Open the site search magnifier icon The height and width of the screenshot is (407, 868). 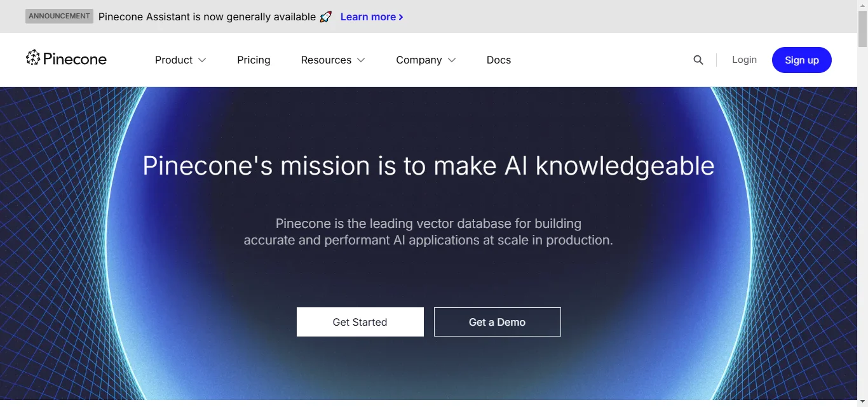(x=698, y=60)
